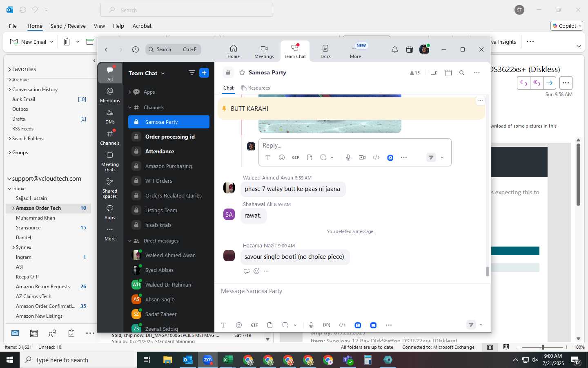This screenshot has height=368, width=588.
Task: Collapse support@vcloudtech.com account
Action: click(9, 179)
